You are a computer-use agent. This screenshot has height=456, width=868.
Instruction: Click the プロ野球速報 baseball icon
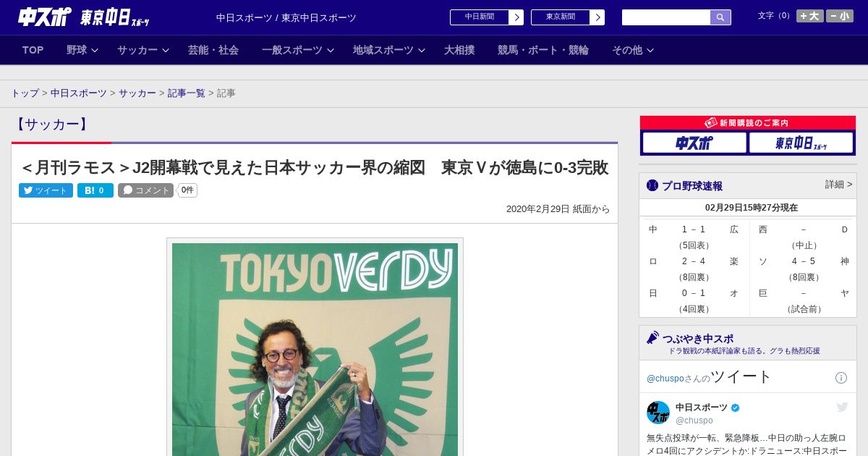click(652, 185)
